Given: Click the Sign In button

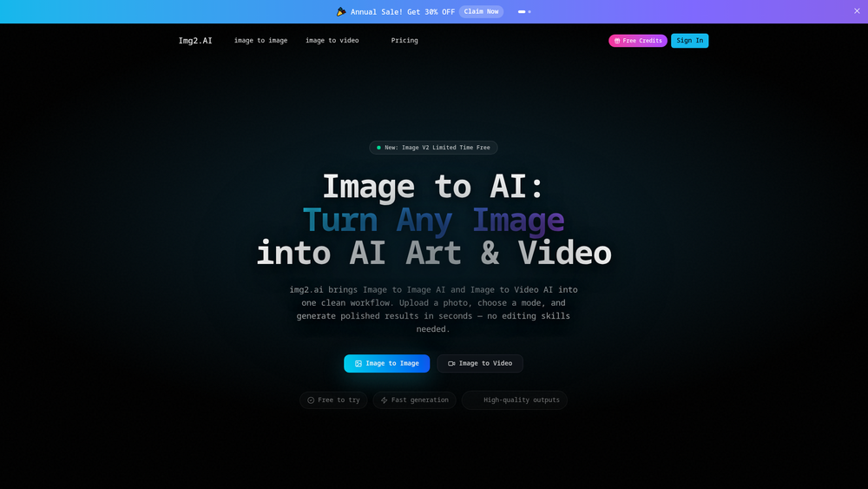Looking at the screenshot, I should [689, 41].
